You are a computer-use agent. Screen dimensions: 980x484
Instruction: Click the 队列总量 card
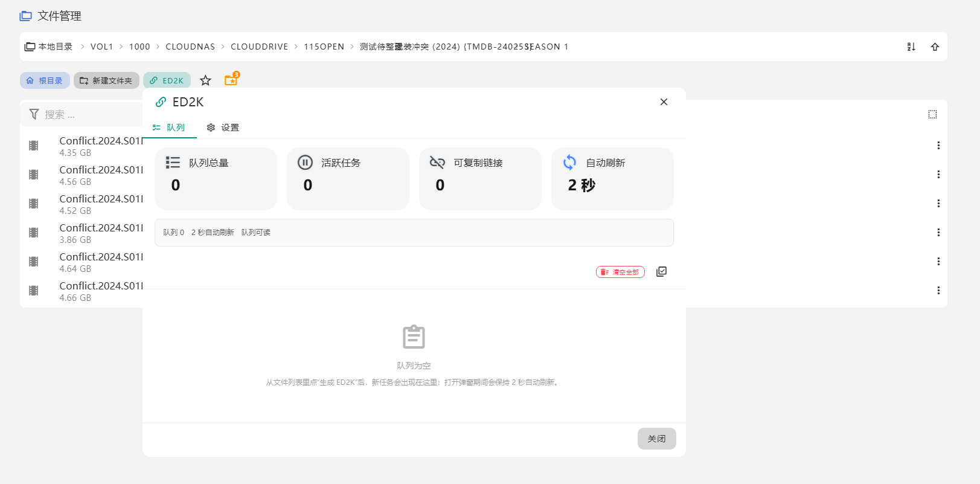pos(216,179)
